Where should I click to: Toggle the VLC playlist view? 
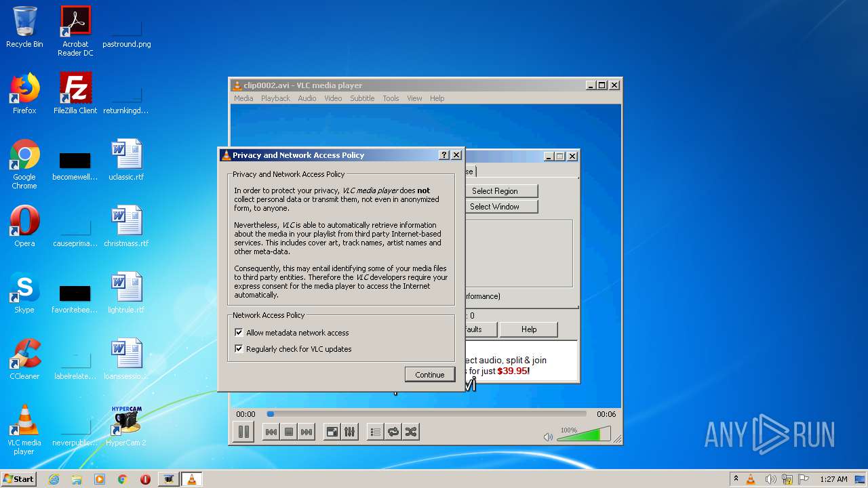click(375, 432)
